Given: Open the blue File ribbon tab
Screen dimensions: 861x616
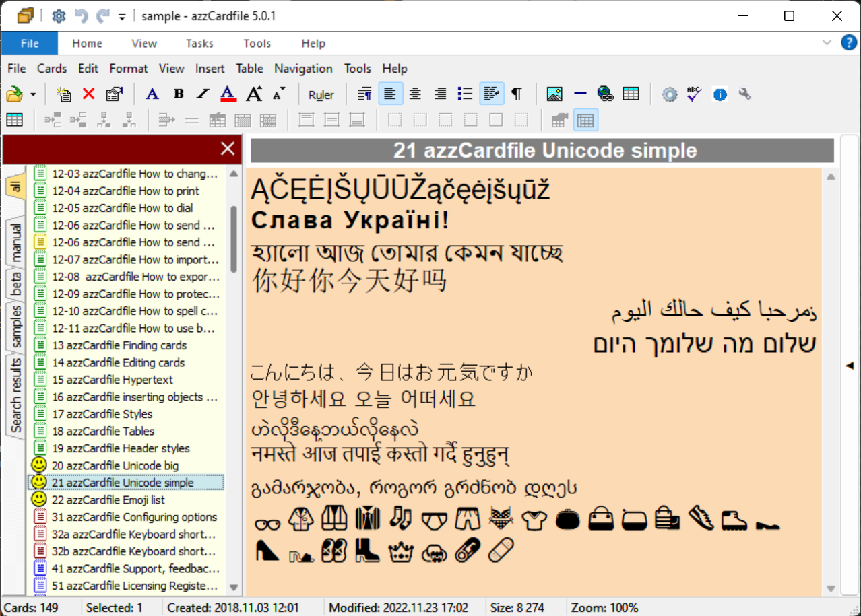Looking at the screenshot, I should coord(30,43).
